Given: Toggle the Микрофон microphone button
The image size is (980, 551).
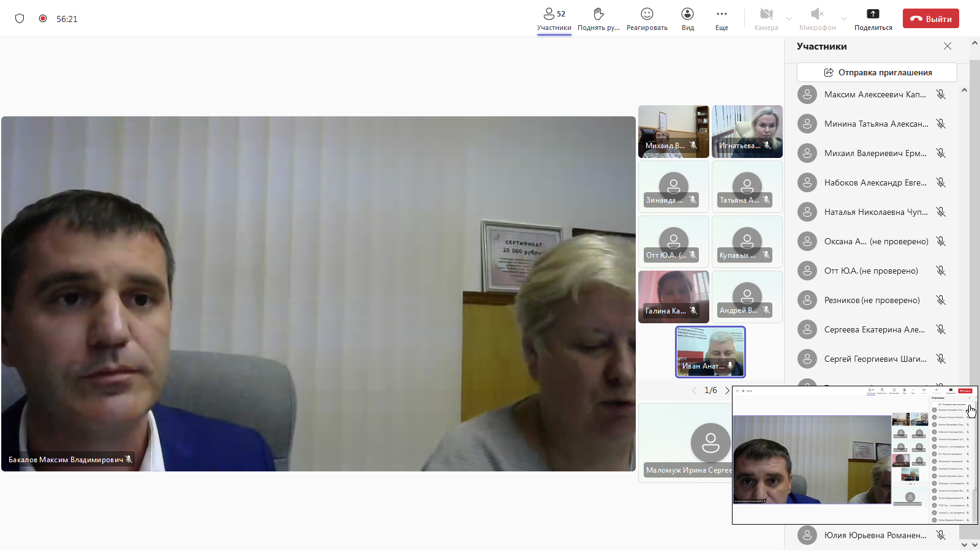Looking at the screenshot, I should click(x=817, y=14).
